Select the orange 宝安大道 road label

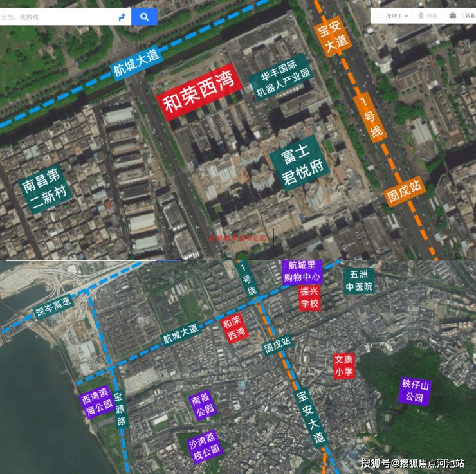[x=333, y=35]
